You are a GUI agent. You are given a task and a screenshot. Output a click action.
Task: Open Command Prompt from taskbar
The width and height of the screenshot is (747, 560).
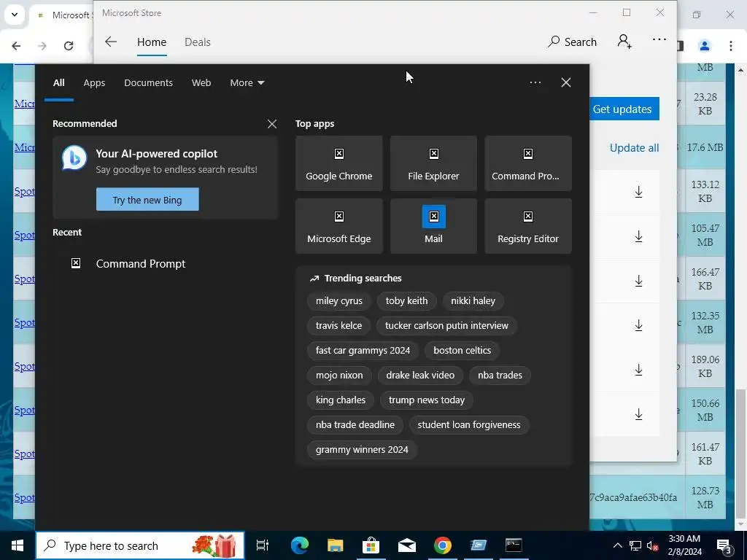click(514, 545)
